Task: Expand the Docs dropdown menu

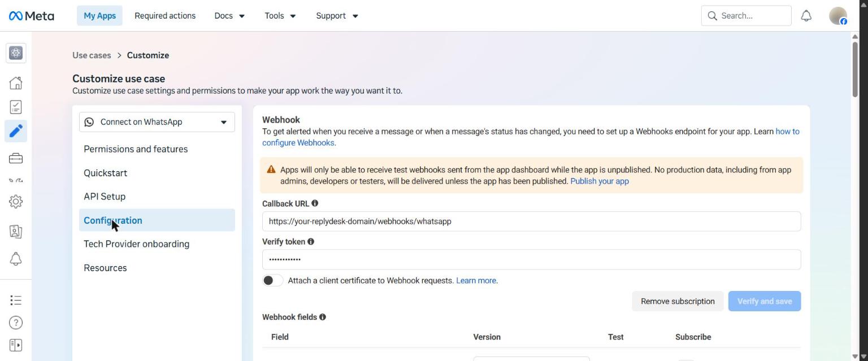Action: (229, 16)
